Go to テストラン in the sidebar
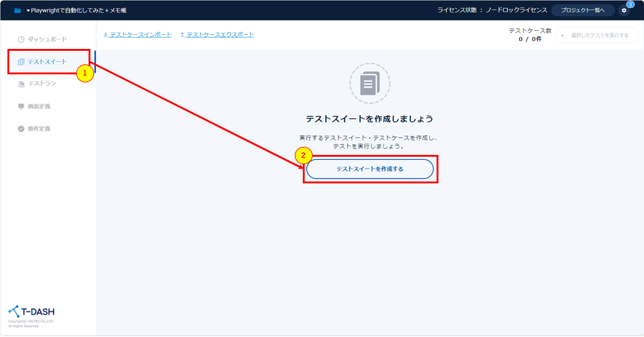Image resolution: width=644 pixels, height=337 pixels. [37, 84]
